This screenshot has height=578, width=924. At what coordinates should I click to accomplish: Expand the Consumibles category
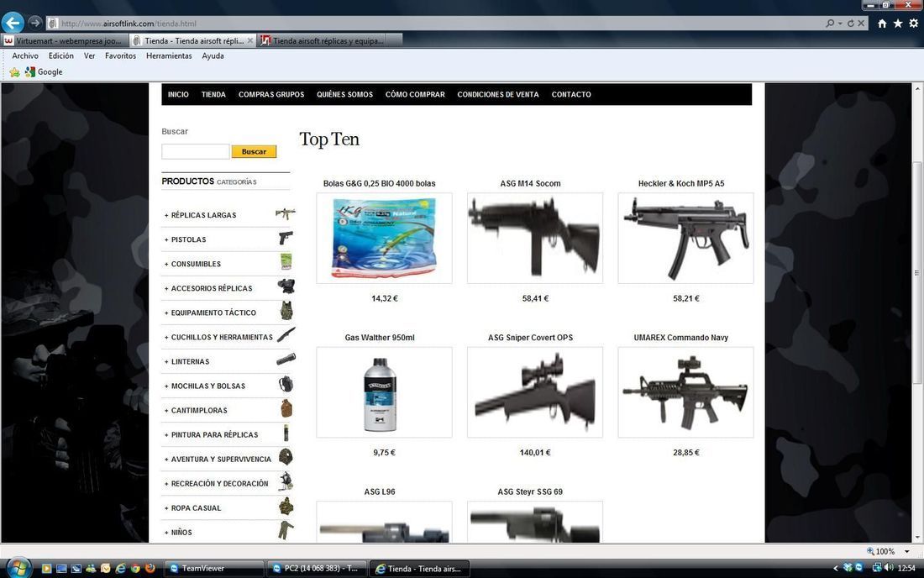pos(192,264)
